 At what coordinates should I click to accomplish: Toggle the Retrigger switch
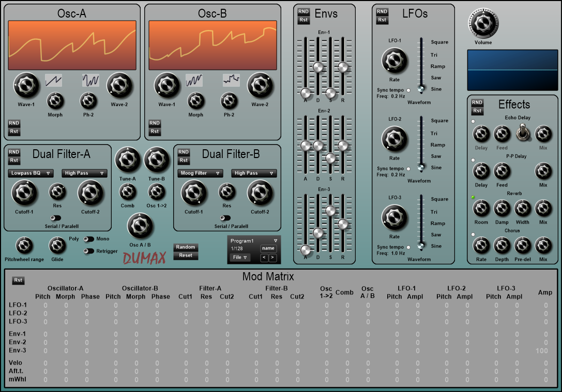pyautogui.click(x=89, y=251)
